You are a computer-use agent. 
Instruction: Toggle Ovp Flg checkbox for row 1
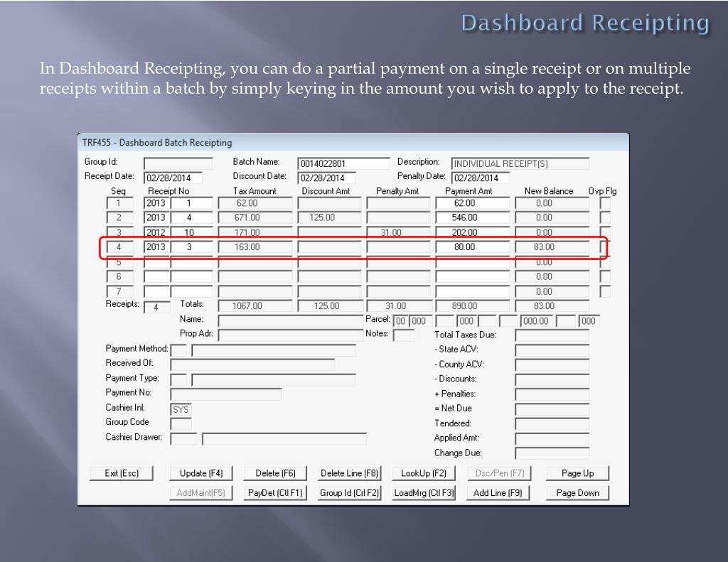point(605,202)
